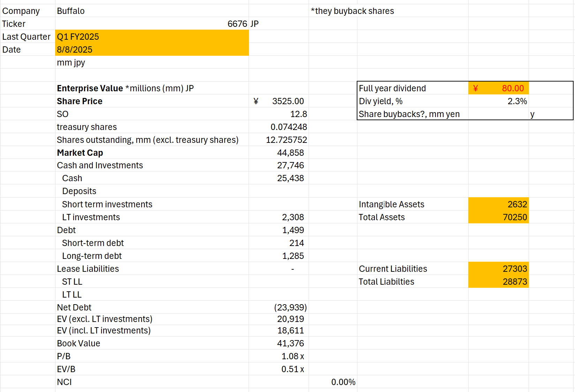Click the 'Enterprise Value' heading cell
Viewport: 575px width, 392px height.
152,88
